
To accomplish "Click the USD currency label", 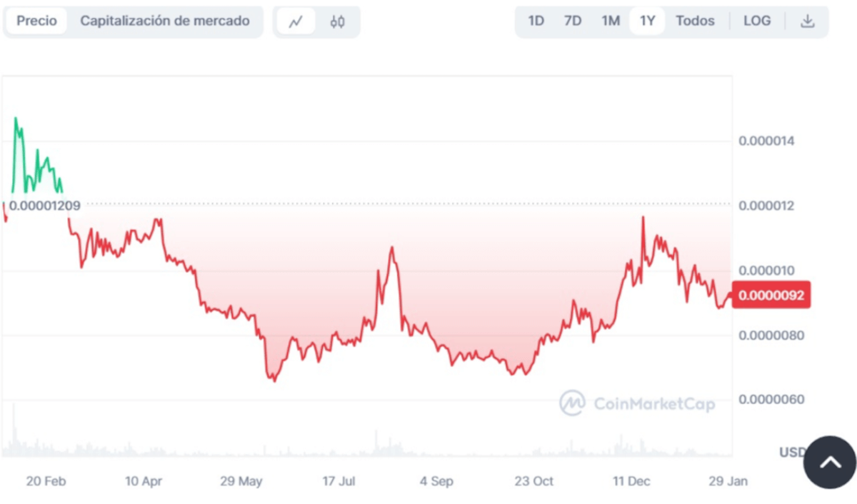I will [x=791, y=453].
